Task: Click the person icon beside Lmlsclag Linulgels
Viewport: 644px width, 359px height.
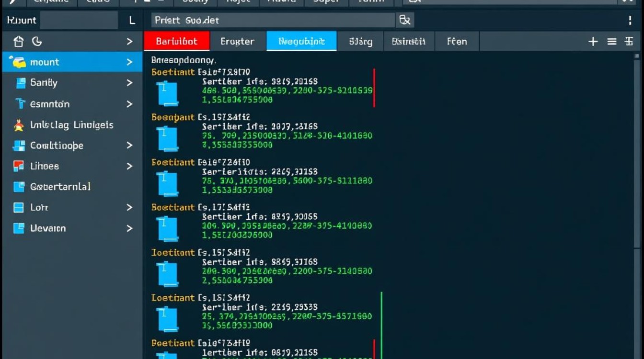Action: 19,125
